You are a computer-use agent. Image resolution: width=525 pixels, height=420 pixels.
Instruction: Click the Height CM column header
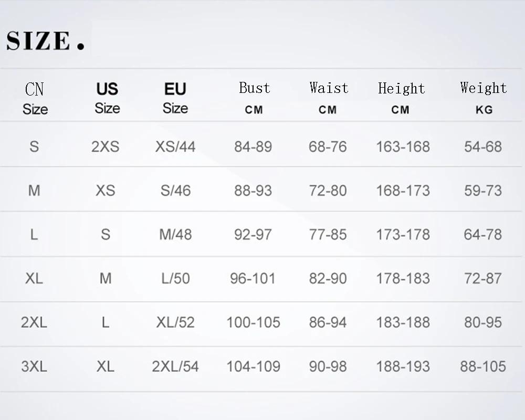pyautogui.click(x=402, y=98)
